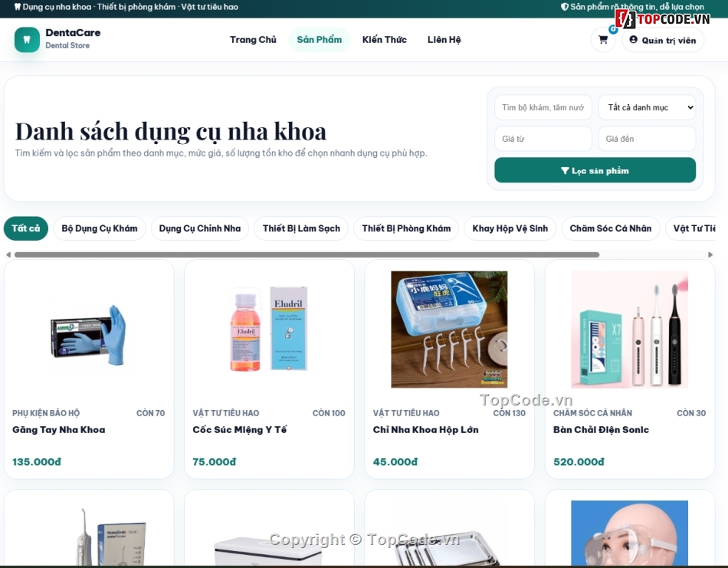Open Bàn Chải Điện Sonic product title
The height and width of the screenshot is (568, 728).
(x=601, y=429)
